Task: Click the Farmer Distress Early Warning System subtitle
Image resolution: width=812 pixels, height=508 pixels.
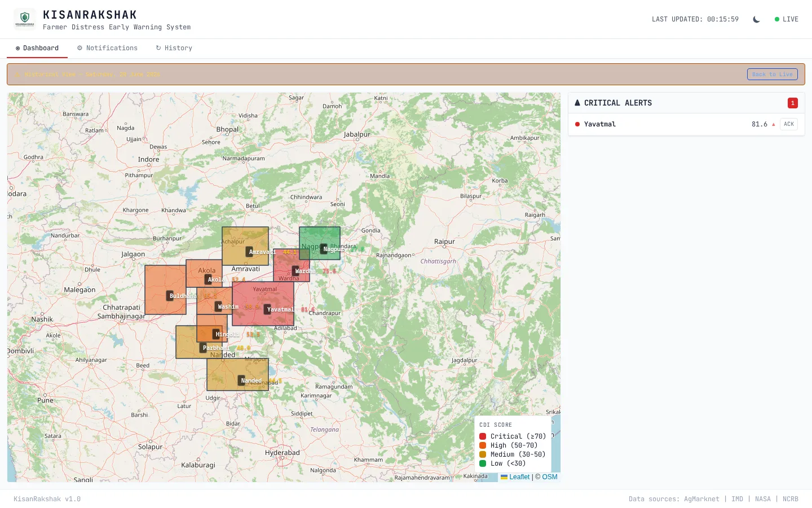Action: click(117, 27)
